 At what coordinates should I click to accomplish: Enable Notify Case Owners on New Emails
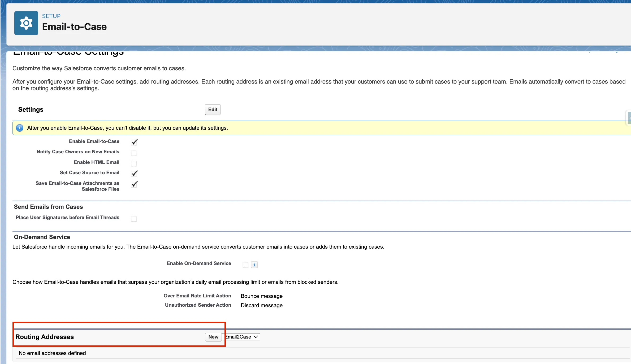pyautogui.click(x=134, y=153)
